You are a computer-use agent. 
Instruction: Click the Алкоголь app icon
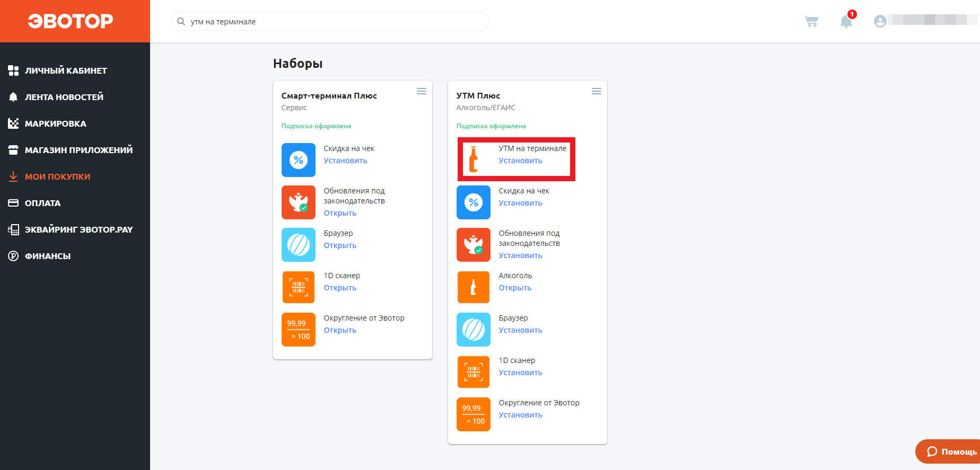coord(474,287)
